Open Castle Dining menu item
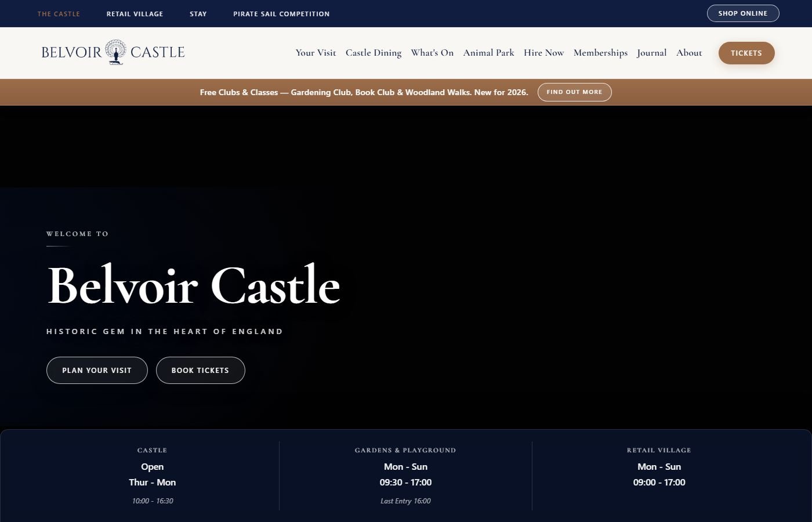Viewport: 812px width, 522px height. (374, 53)
